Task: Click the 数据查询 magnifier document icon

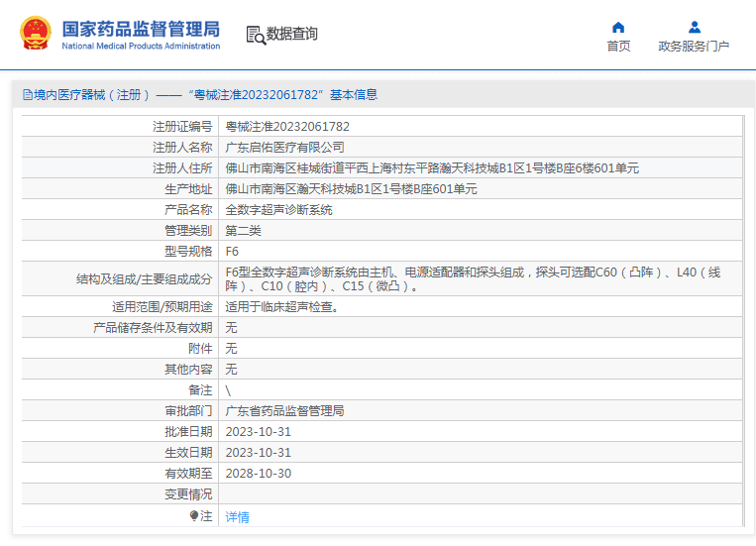Action: pyautogui.click(x=256, y=35)
